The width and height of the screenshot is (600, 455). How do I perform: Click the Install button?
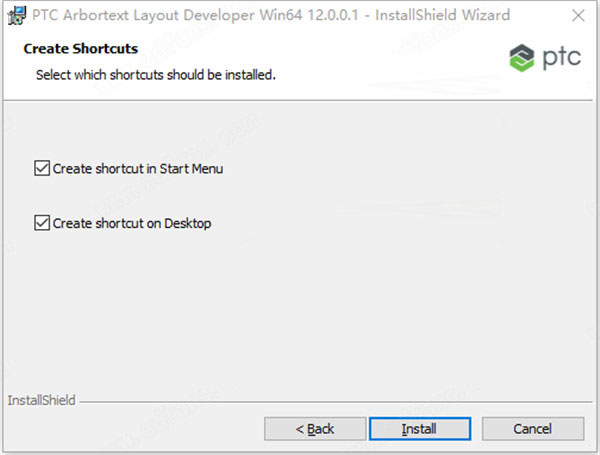pos(420,429)
